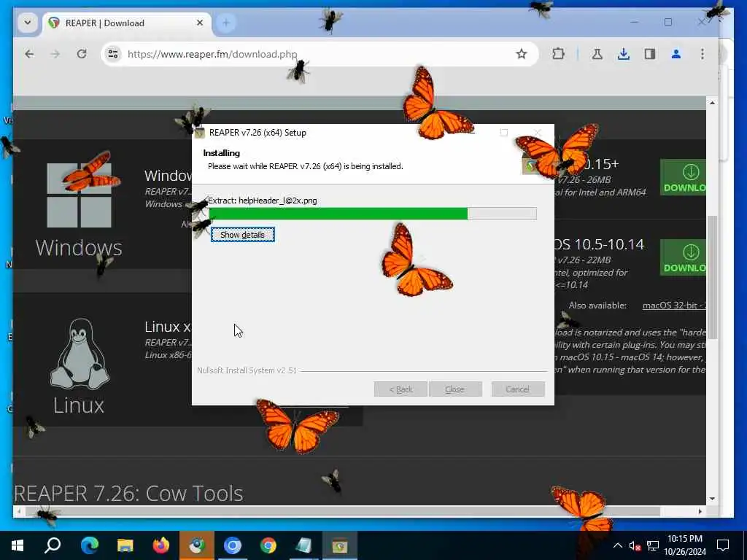This screenshot has height=560, width=747.
Task: Click Windows logo on download page
Action: click(x=79, y=195)
